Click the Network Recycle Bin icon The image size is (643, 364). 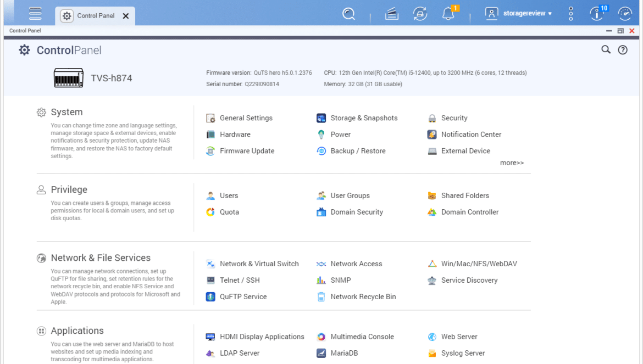321,296
